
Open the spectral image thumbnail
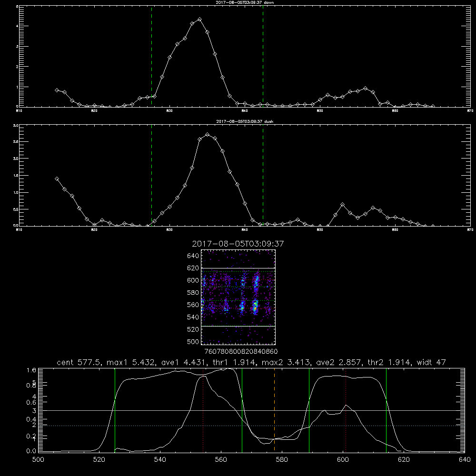point(238,297)
